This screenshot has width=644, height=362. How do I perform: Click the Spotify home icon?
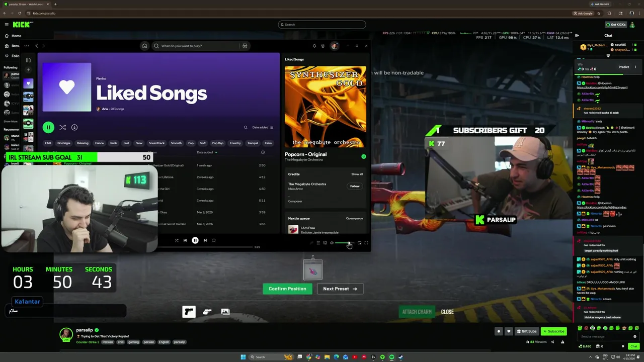click(x=144, y=46)
